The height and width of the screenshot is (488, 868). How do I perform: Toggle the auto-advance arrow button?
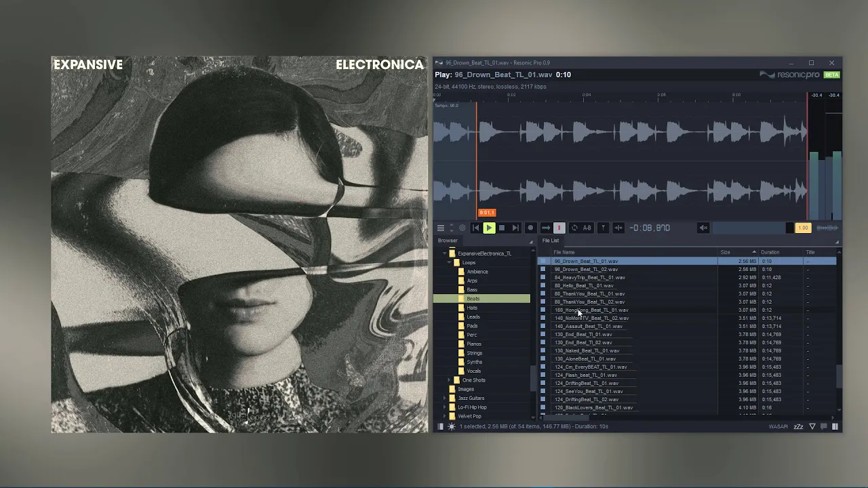pos(545,228)
